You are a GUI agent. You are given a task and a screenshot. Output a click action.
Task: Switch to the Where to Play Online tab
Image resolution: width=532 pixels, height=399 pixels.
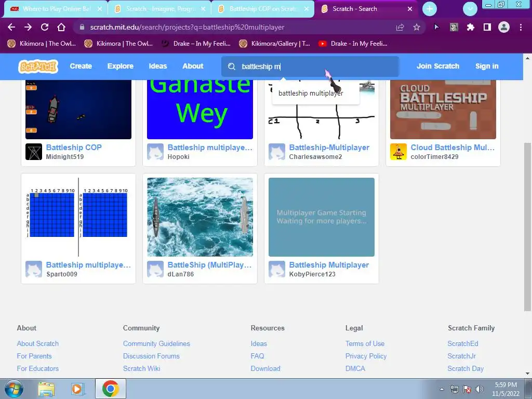click(56, 9)
